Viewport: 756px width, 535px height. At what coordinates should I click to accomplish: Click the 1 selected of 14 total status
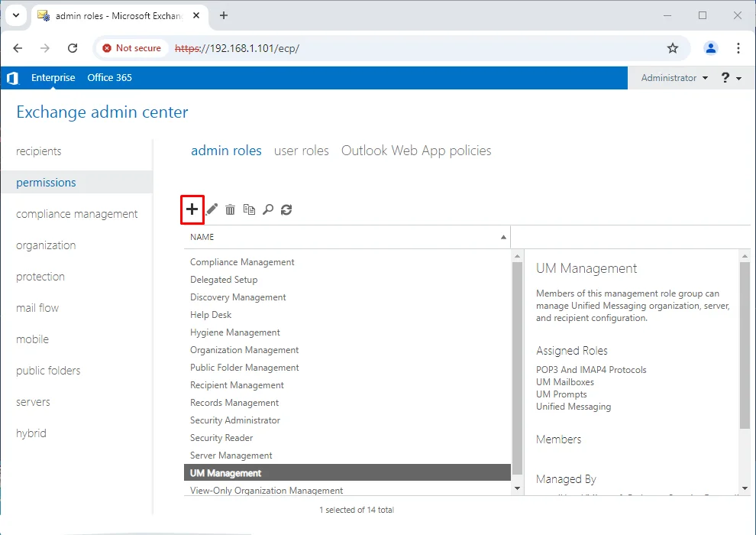coord(357,510)
